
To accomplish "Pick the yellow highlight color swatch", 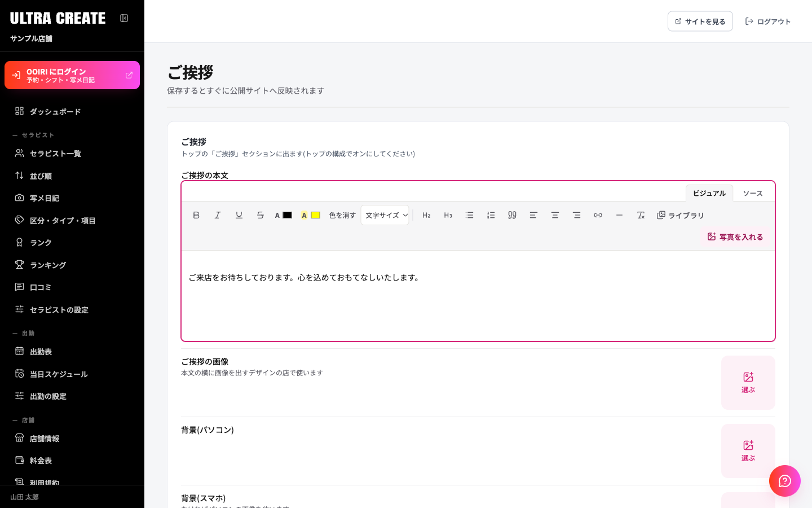I will pyautogui.click(x=315, y=215).
